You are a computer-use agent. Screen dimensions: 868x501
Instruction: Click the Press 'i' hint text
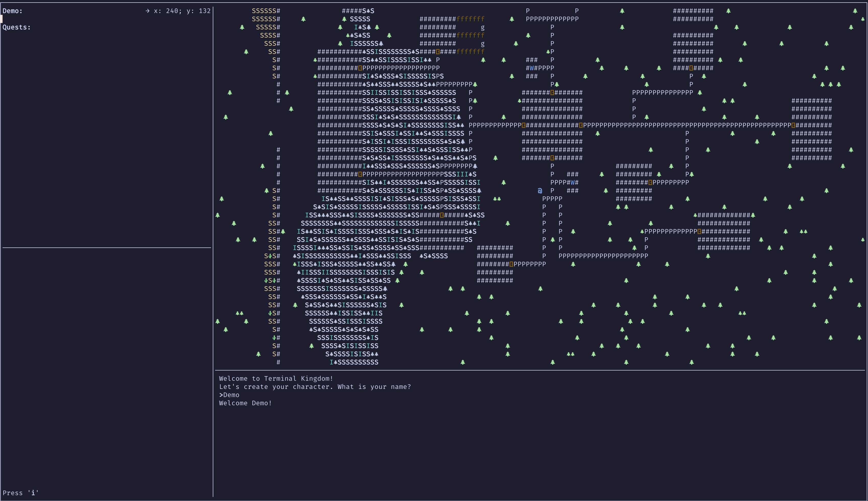point(21,492)
